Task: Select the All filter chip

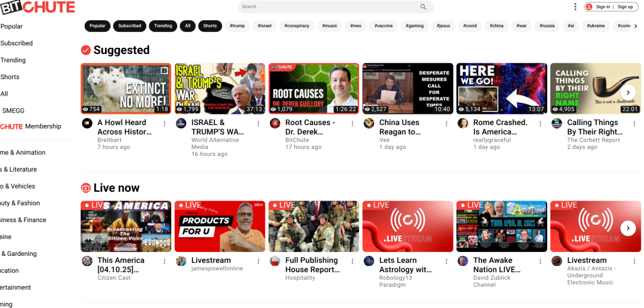Action: pos(187,26)
